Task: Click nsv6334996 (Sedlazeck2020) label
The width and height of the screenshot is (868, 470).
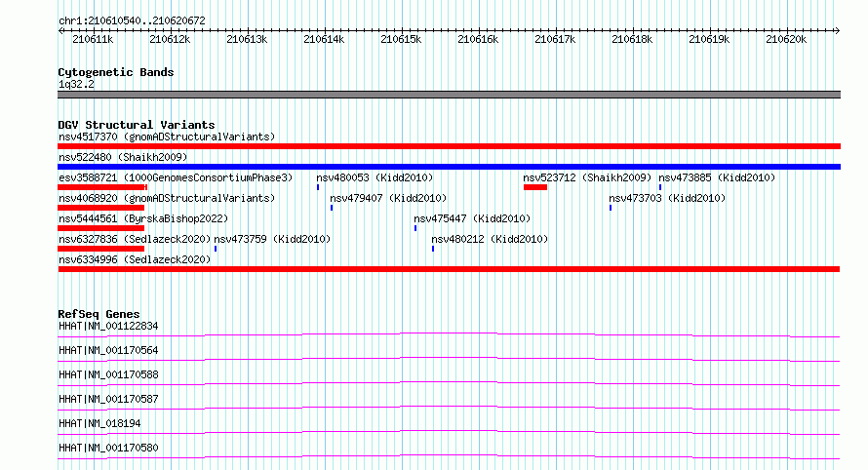Action: point(135,259)
